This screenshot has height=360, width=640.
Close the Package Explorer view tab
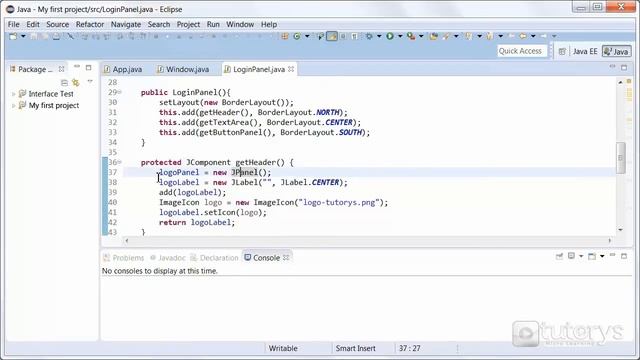(x=61, y=69)
